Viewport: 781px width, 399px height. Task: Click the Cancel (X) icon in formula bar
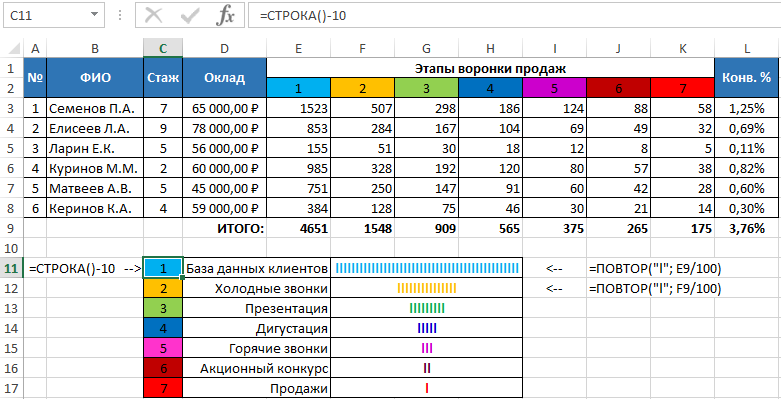pyautogui.click(x=153, y=16)
